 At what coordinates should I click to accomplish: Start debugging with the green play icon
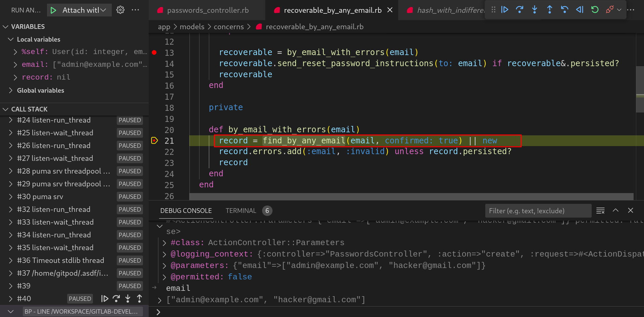coord(53,10)
